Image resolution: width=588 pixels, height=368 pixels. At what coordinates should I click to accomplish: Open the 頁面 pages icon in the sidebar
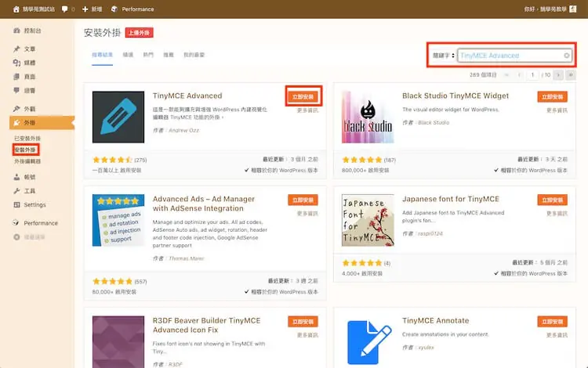tap(16, 77)
